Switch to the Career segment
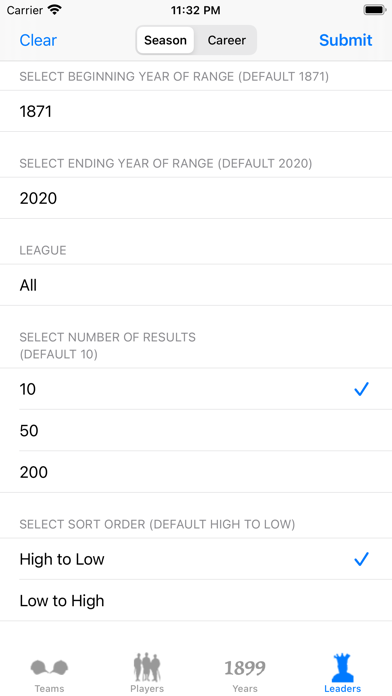Image resolution: width=392 pixels, height=696 pixels. 226,40
